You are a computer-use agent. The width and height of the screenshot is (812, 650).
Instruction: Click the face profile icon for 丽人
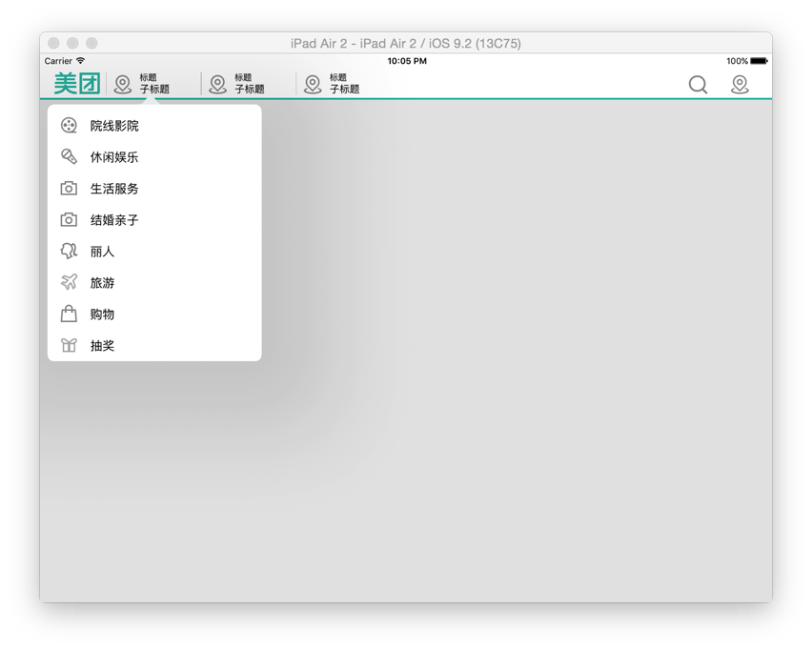tap(69, 252)
